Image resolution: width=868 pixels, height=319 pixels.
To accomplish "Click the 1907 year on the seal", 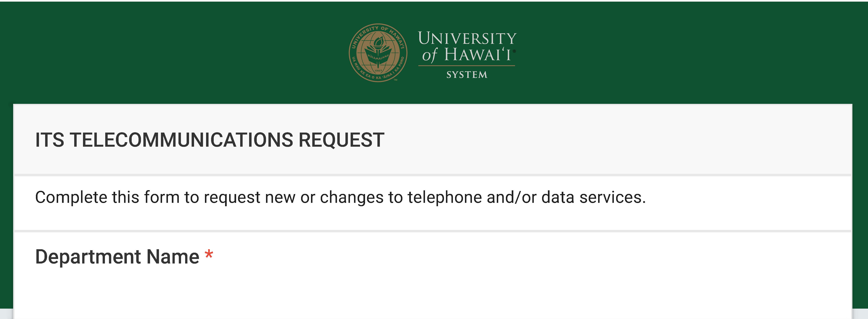I will click(x=378, y=71).
